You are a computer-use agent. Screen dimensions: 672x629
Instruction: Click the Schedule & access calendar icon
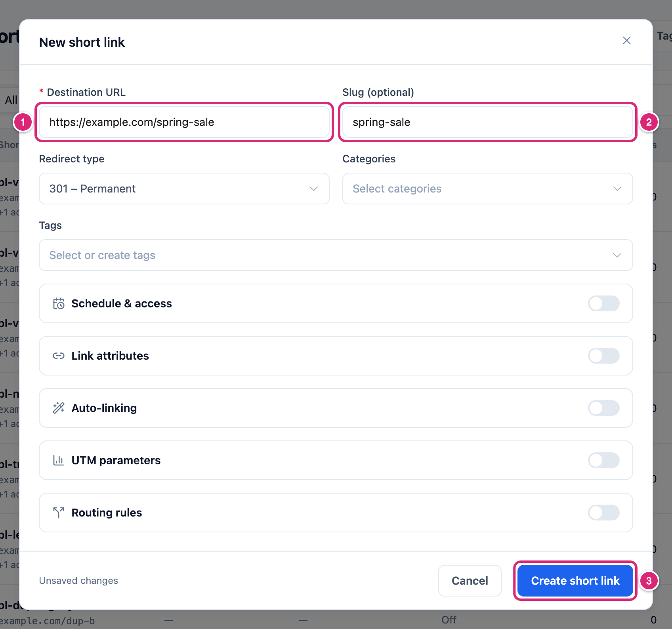[59, 303]
